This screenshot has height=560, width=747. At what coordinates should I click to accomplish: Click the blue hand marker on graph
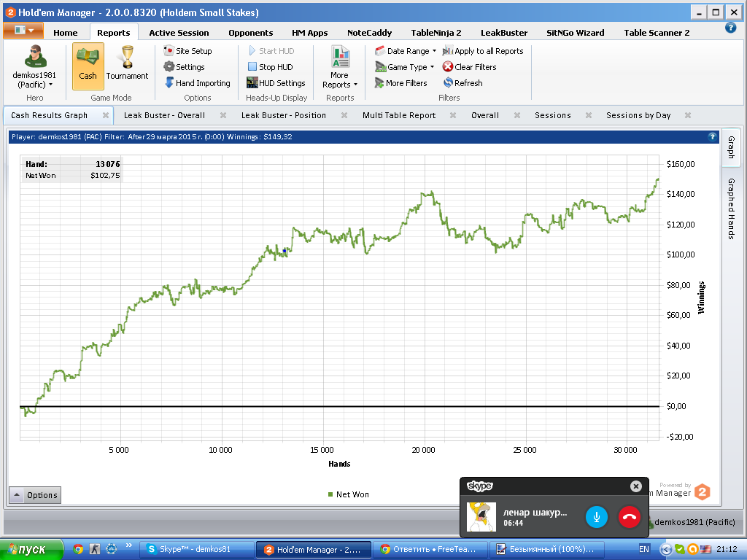pyautogui.click(x=285, y=251)
